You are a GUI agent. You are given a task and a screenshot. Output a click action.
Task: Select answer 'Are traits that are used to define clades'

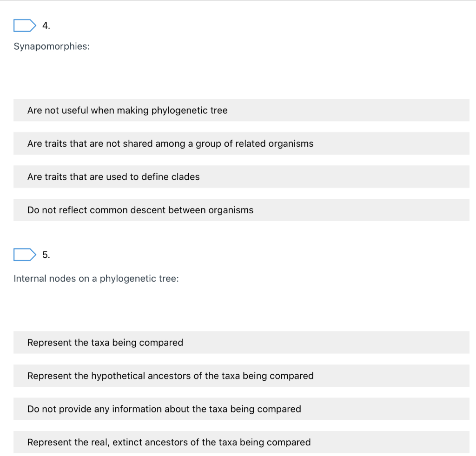click(241, 176)
